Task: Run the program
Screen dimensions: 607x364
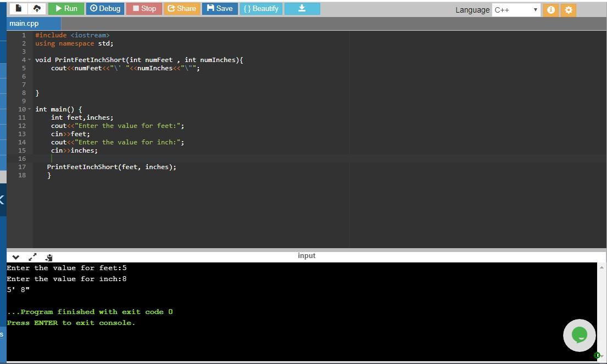Action: pos(65,8)
